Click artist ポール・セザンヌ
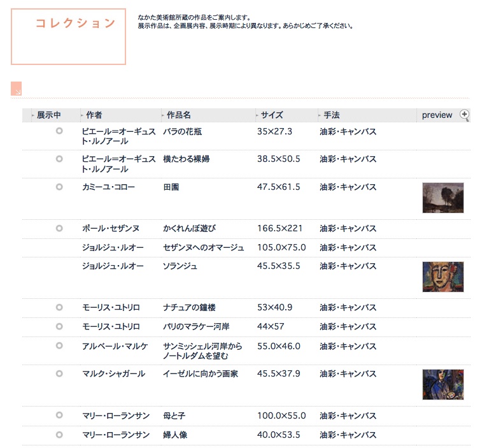 tap(110, 229)
